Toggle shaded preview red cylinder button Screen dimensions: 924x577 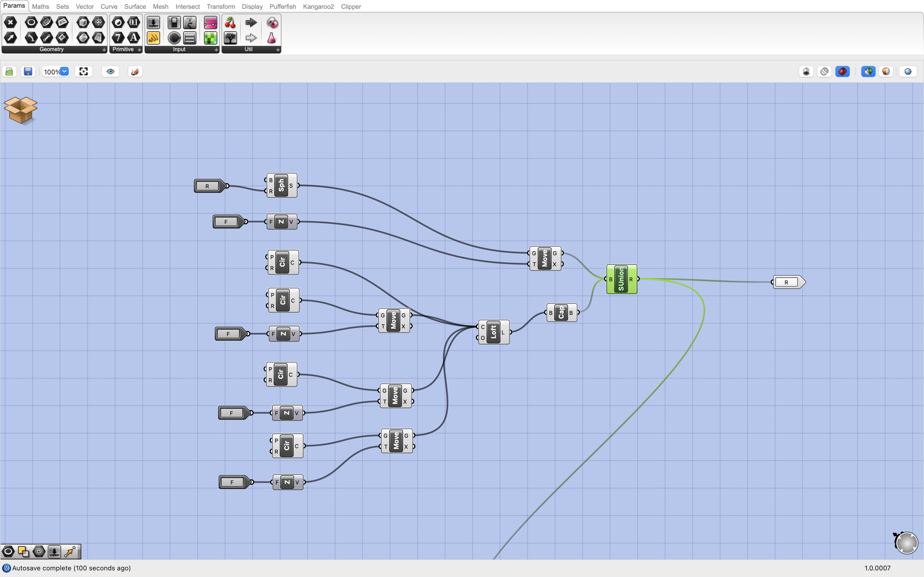pos(843,72)
